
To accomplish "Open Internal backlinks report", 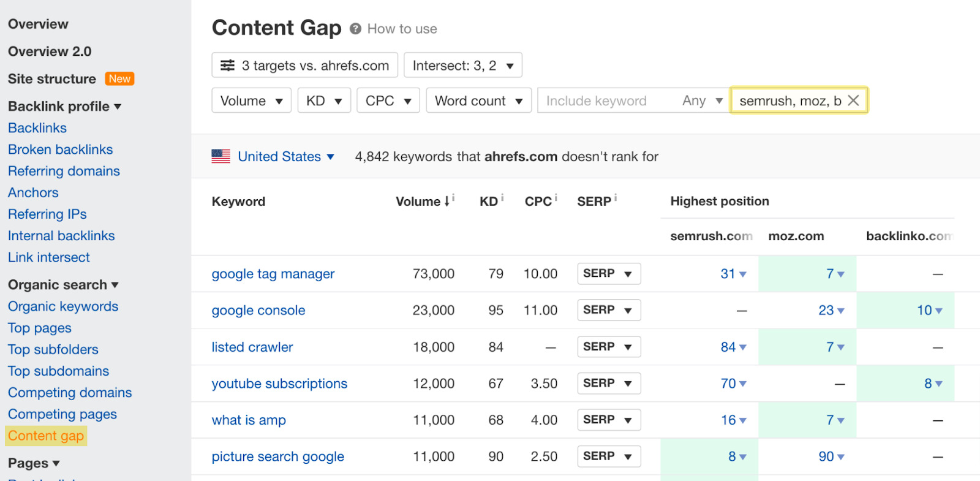I will [x=61, y=236].
